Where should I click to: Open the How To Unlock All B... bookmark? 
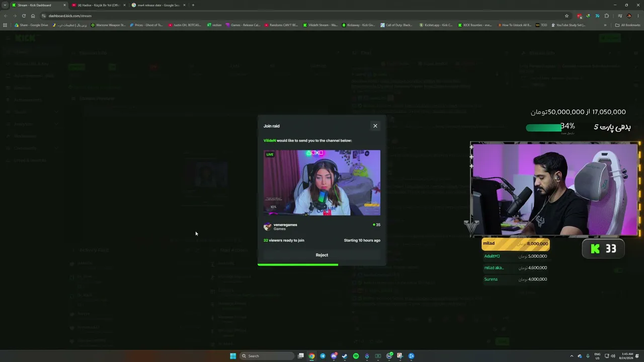pyautogui.click(x=514, y=25)
